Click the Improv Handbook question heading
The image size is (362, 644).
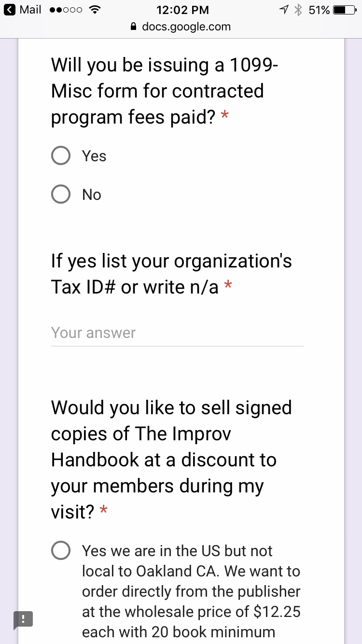tap(171, 459)
